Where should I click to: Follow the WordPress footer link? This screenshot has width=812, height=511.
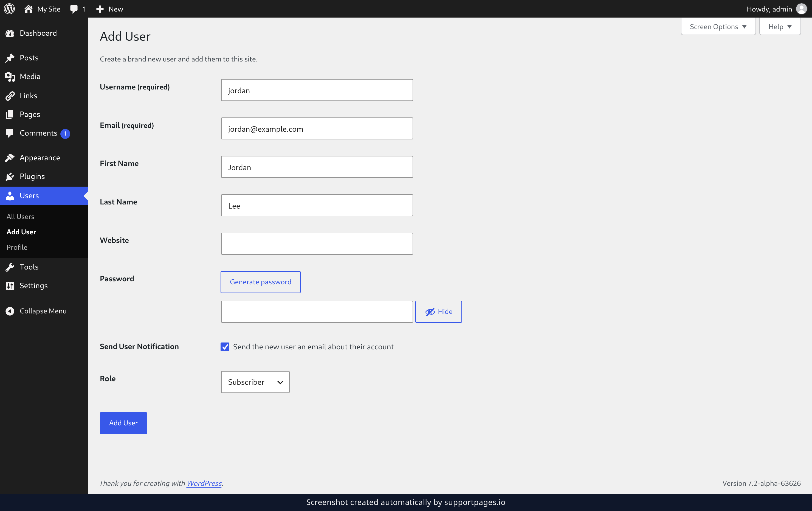pyautogui.click(x=204, y=483)
